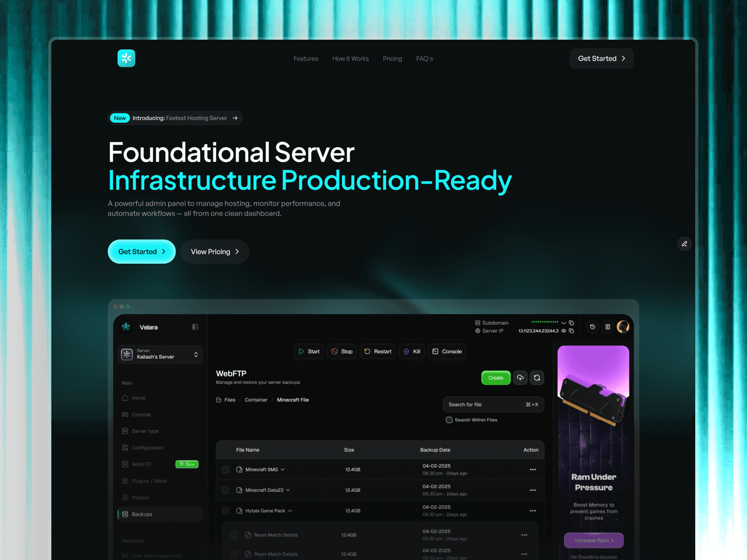This screenshot has width=747, height=560.
Task: Open actions menu for first Room Match Details
Action: pyautogui.click(x=524, y=535)
